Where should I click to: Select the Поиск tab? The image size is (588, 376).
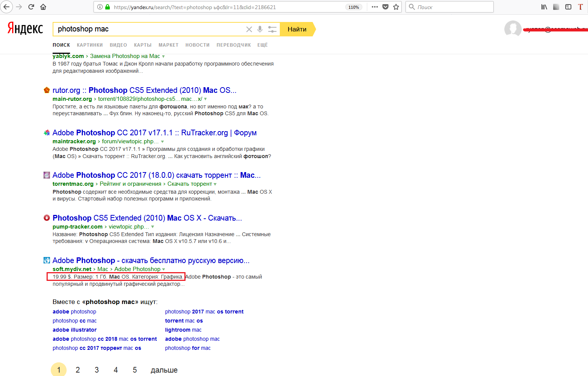coord(61,45)
